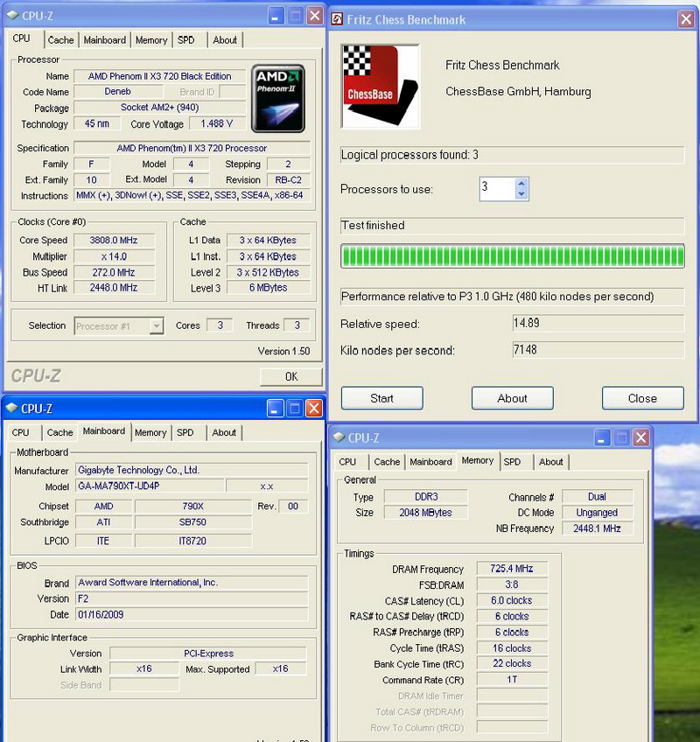
Task: Click the Core Voltage value 1.488 V
Action: tap(217, 123)
